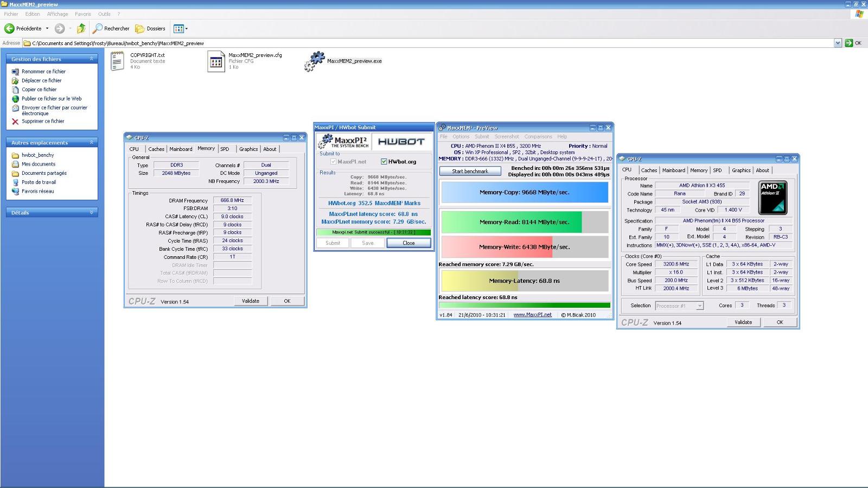The image size is (868, 488).
Task: Click Save button in HWbot Submit dialog
Action: 368,243
